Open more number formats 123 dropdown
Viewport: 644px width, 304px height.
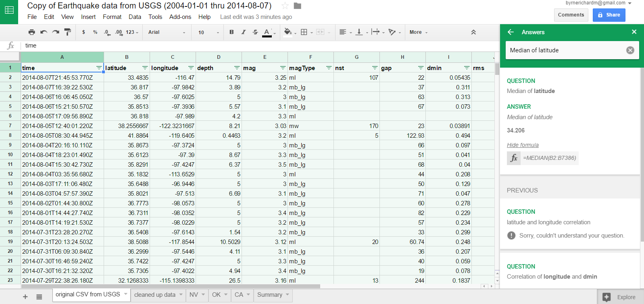pyautogui.click(x=132, y=32)
